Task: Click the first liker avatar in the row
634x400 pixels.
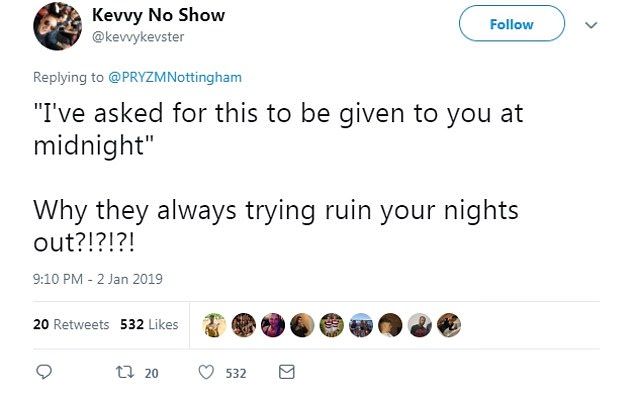Action: 213,324
